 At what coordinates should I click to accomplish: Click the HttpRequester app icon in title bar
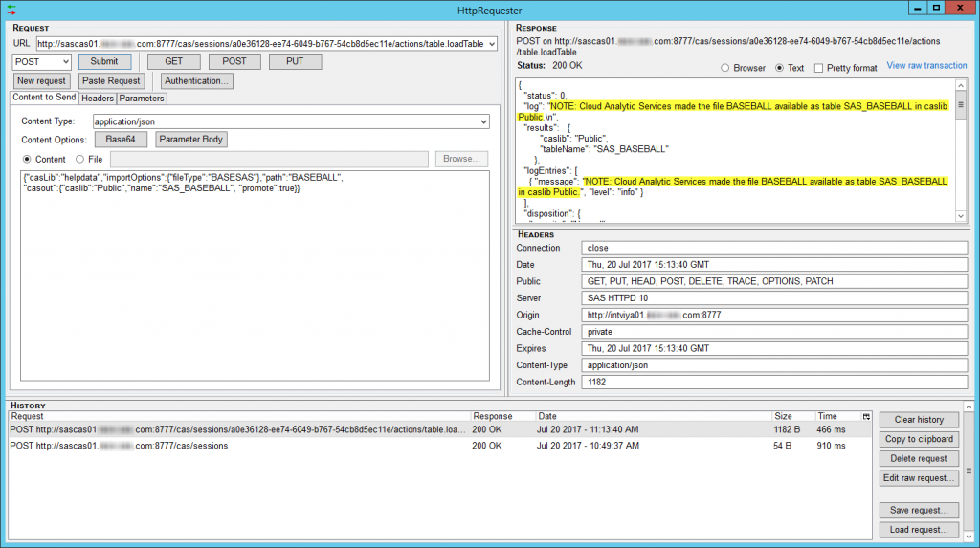pos(11,9)
